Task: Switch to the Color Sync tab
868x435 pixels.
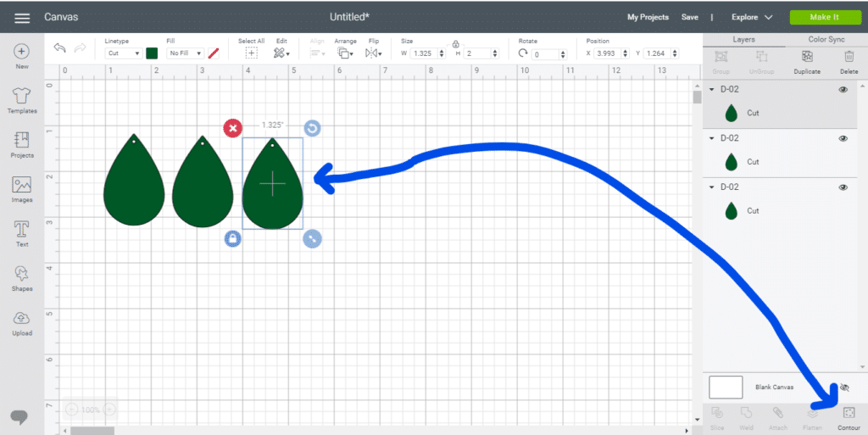Action: click(x=826, y=40)
